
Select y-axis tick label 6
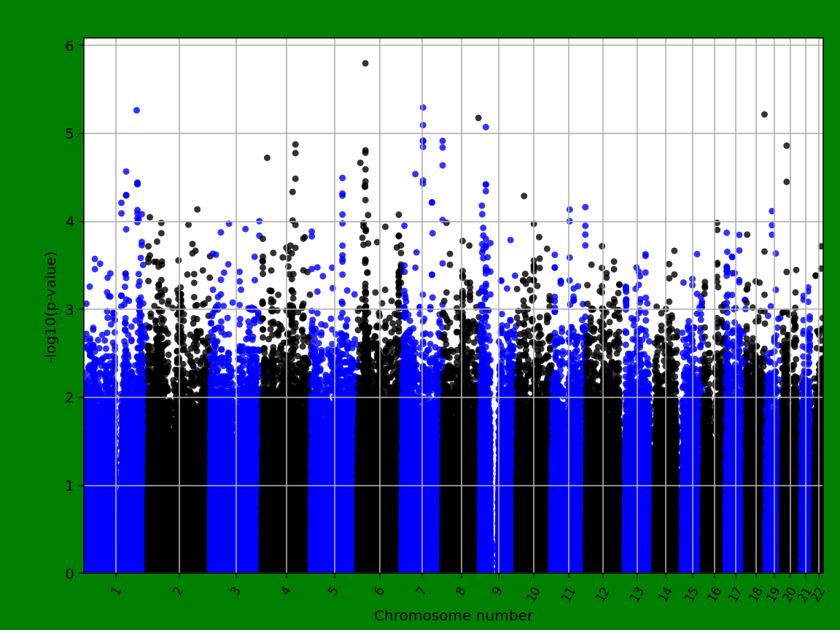point(71,46)
